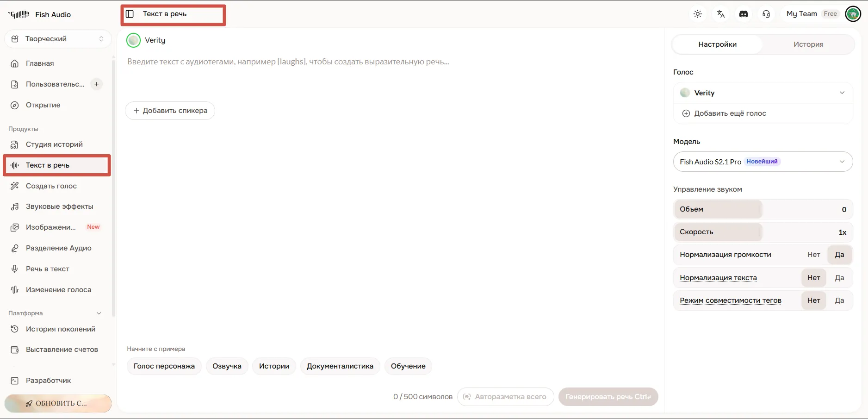Click the Создать голос wand icon

tap(15, 186)
